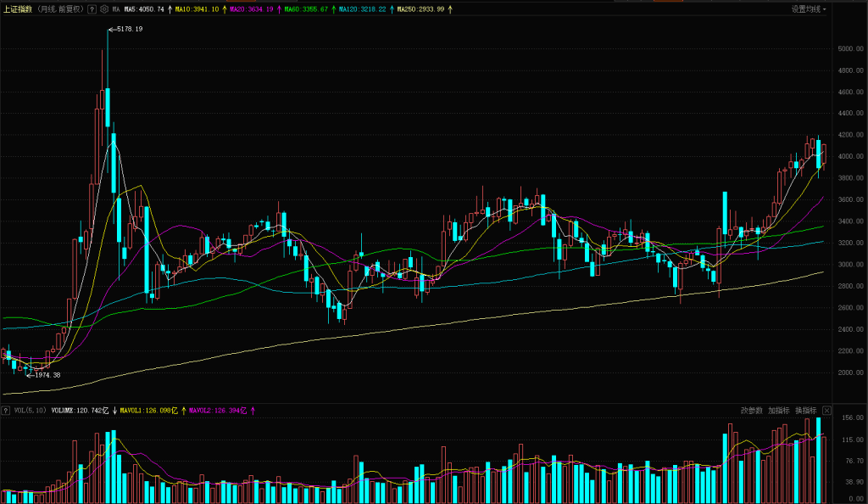Toggle the MA5 moving average label
Viewport: 868px width, 504px height.
click(144, 9)
